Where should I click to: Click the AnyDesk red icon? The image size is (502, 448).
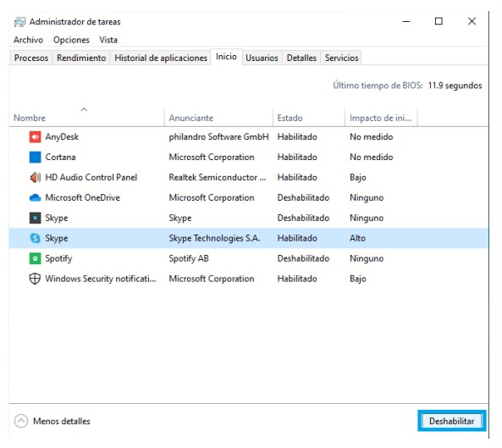tap(35, 137)
